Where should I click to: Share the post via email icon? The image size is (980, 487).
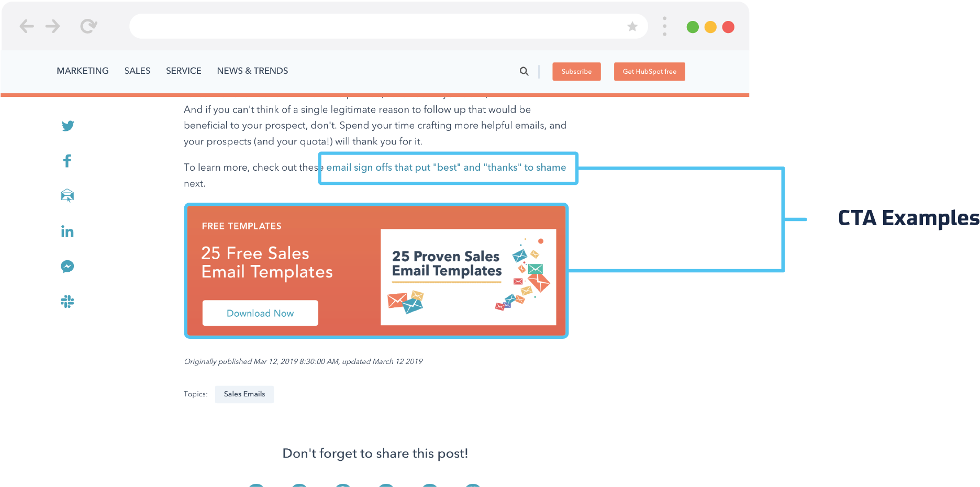(x=67, y=196)
